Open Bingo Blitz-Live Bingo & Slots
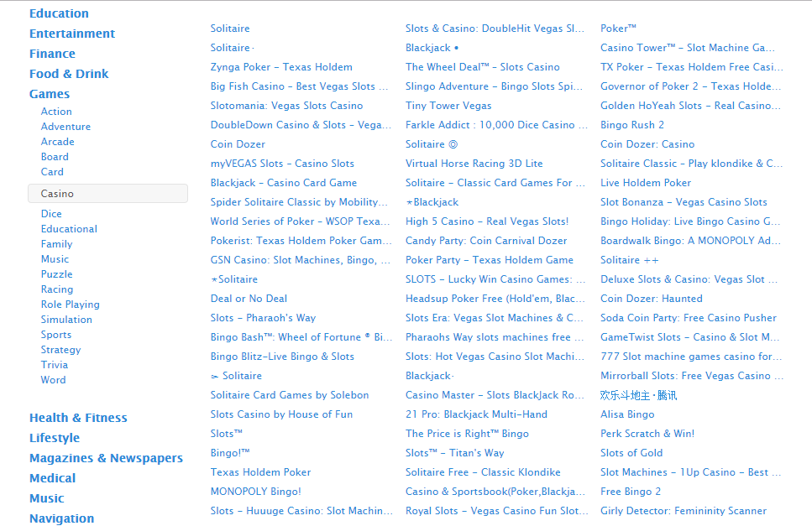This screenshot has height=526, width=812. 282,357
